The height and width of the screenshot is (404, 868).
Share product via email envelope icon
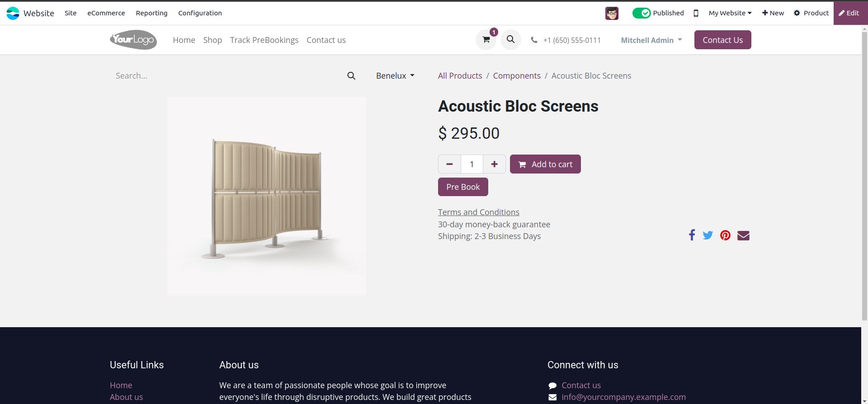coord(743,235)
